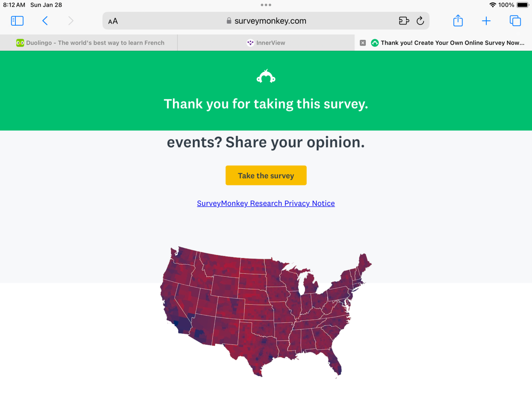Click the SurveyMonkey logo in banner
Screen dimensions: 532x399
click(x=266, y=76)
